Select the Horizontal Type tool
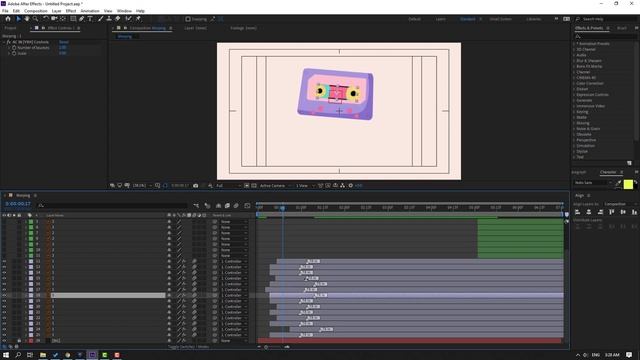Viewport: 640px width, 360px height. coord(90,19)
